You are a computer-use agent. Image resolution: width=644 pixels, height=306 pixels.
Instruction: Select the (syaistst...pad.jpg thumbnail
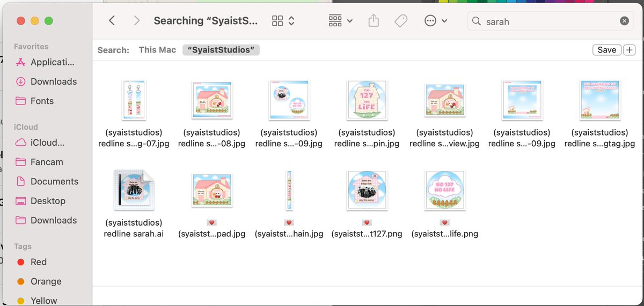[x=211, y=190]
